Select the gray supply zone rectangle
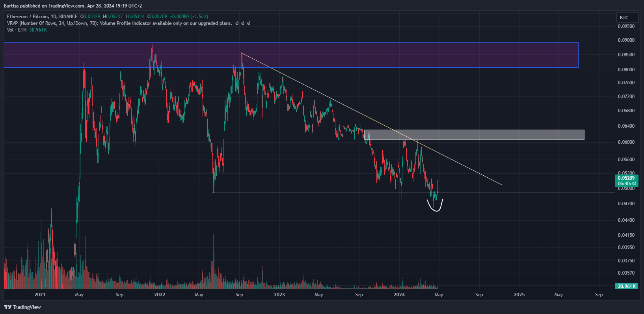The width and height of the screenshot is (644, 314). 474,135
